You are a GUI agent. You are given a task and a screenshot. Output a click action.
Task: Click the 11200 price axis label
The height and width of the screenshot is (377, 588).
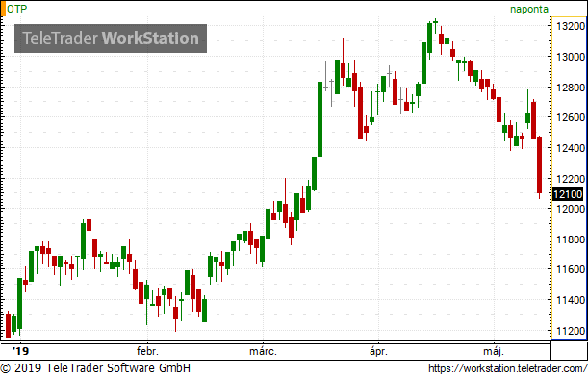pyautogui.click(x=571, y=331)
